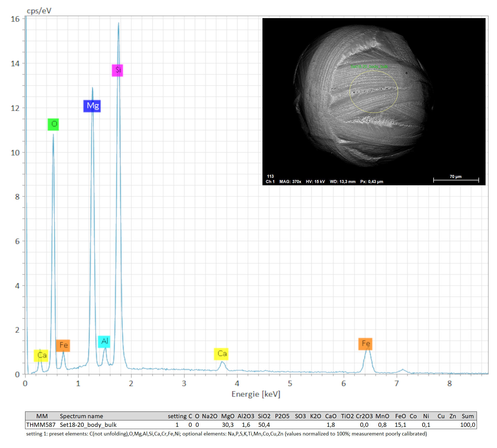This screenshot has height=448, width=497.
Task: Click the Energie [keV] axis label
Action: tap(256, 394)
